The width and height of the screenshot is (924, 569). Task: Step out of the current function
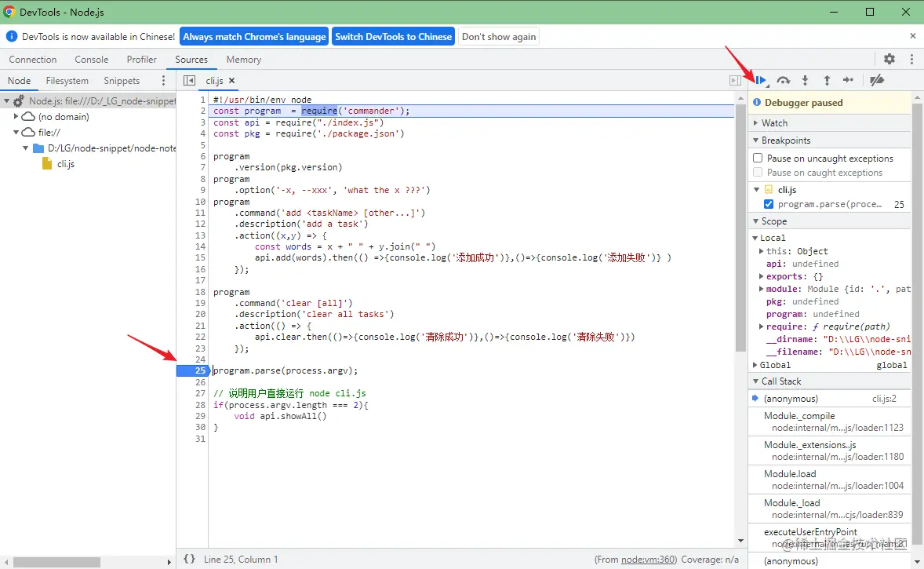tap(827, 80)
